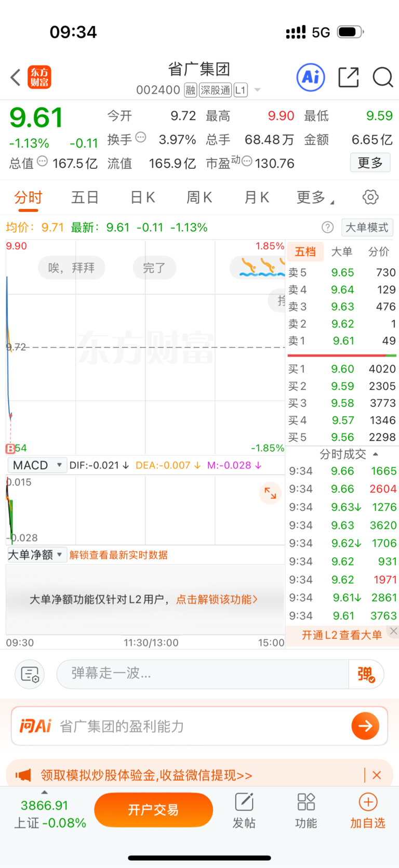The height and width of the screenshot is (868, 399).
Task: Tap the 买3 row at 9.58
Action: (x=342, y=403)
